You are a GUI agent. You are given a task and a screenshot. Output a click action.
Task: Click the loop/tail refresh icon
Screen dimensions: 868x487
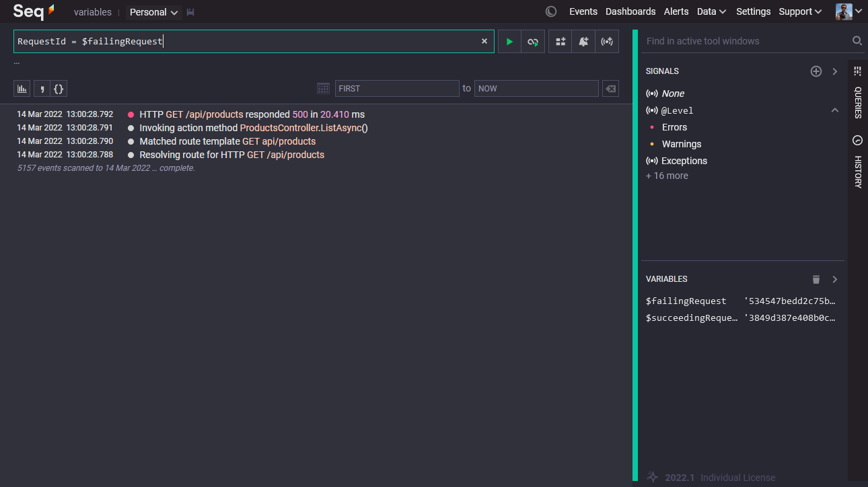point(533,41)
